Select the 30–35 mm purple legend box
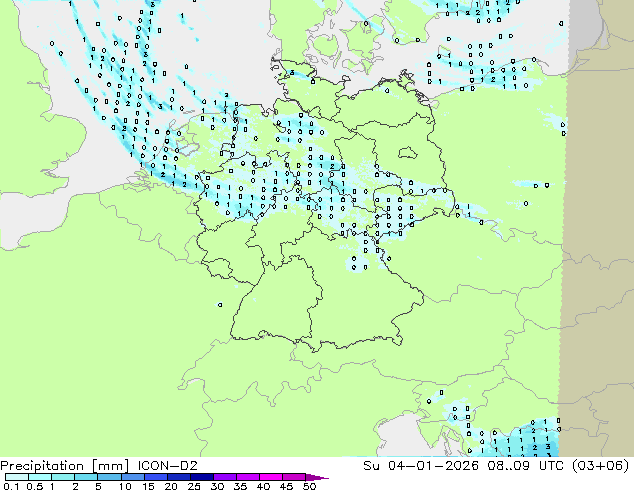 point(224,477)
